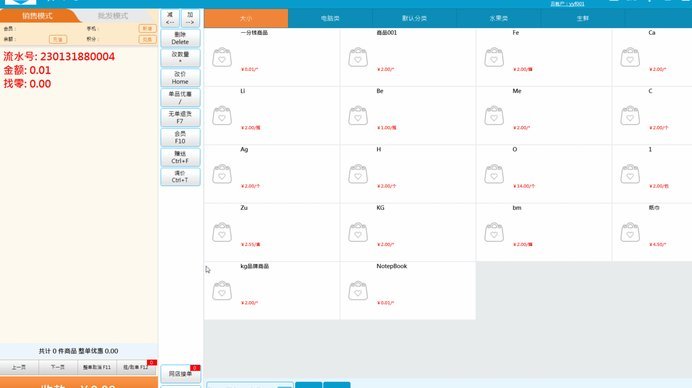Click the small button beside 积分 field
Image resolution: width=692 pixels, height=388 pixels.
tap(147, 39)
